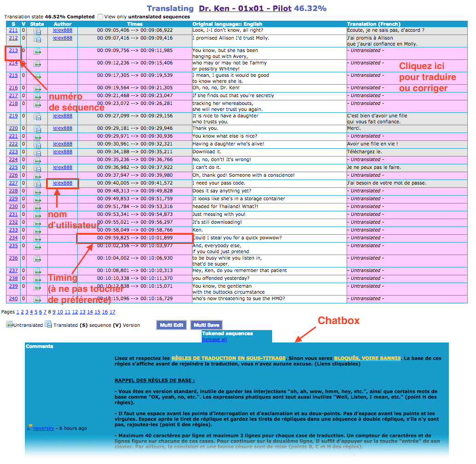Click translated state icon in row 222
The image size is (476, 464).
[37, 145]
